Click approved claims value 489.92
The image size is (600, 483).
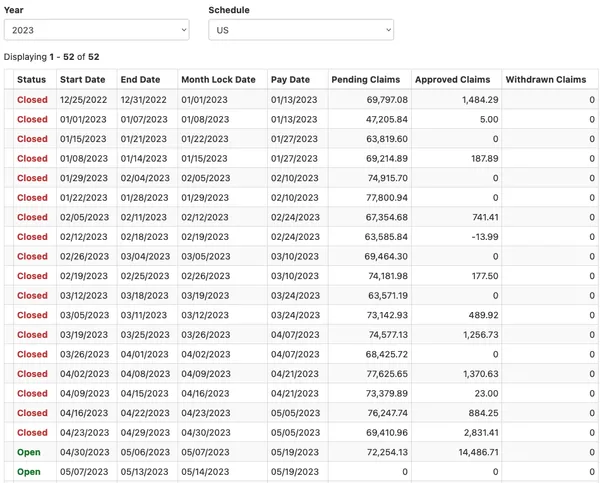tap(484, 315)
